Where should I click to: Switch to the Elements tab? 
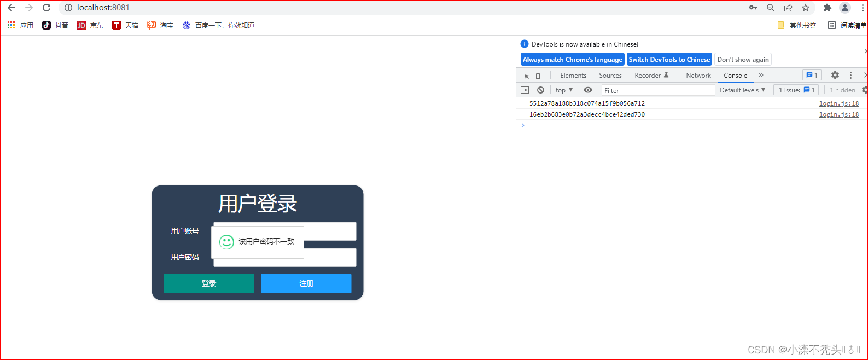(573, 76)
